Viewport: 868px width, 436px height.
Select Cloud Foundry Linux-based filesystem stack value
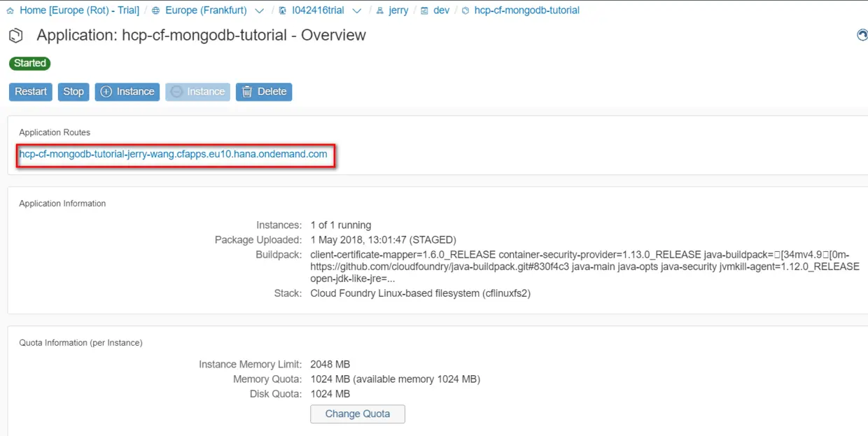tap(421, 293)
